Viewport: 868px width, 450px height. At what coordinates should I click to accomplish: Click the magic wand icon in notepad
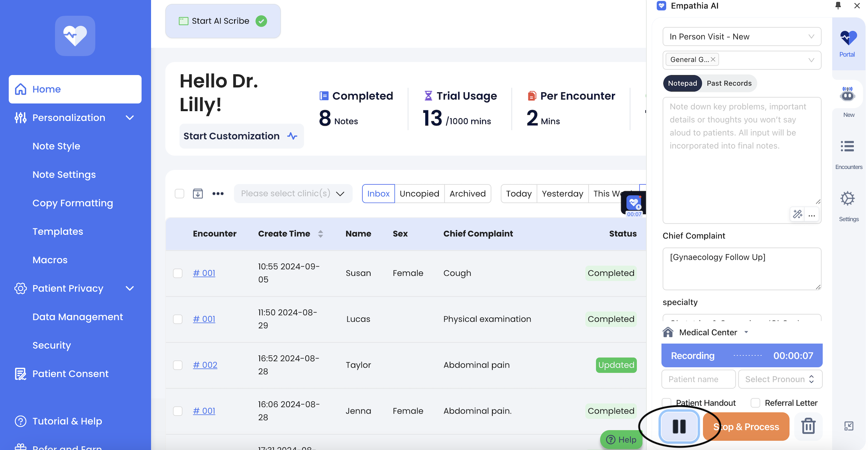(798, 214)
